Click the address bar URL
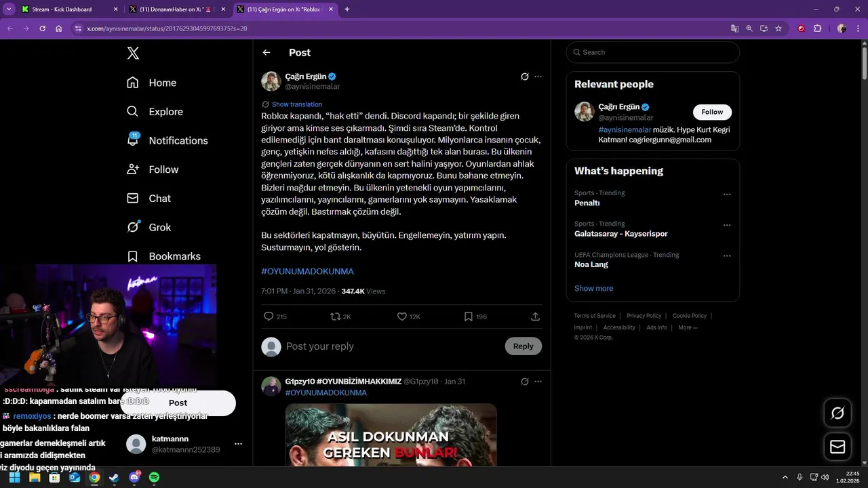The height and width of the screenshot is (488, 868). pyautogui.click(x=167, y=28)
